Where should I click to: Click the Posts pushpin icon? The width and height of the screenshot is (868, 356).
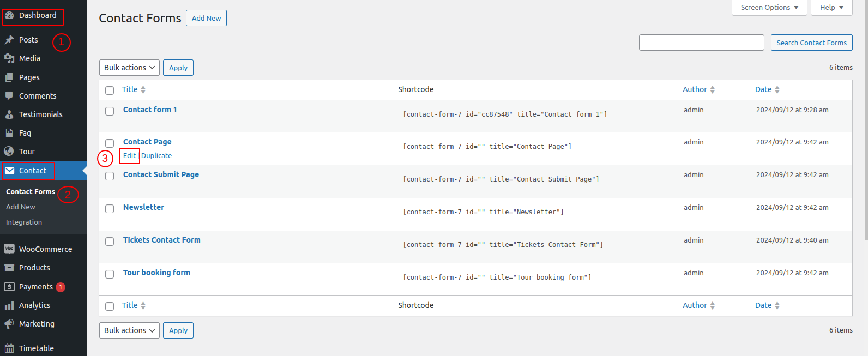[x=9, y=40]
